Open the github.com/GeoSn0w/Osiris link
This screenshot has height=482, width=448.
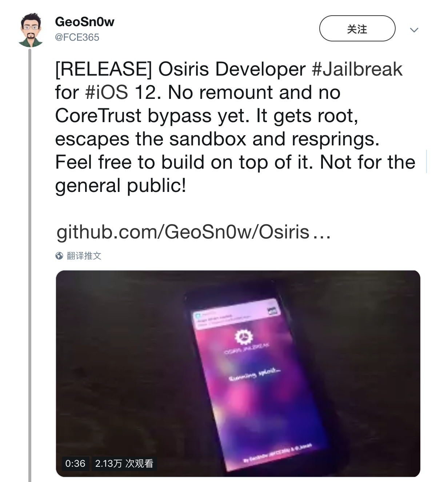193,232
